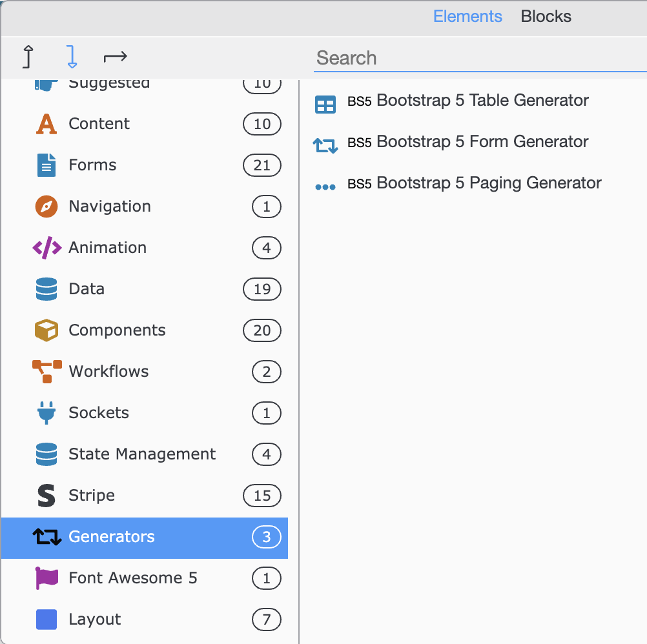Image resolution: width=647 pixels, height=644 pixels.
Task: Open the Navigation category
Action: pos(145,206)
